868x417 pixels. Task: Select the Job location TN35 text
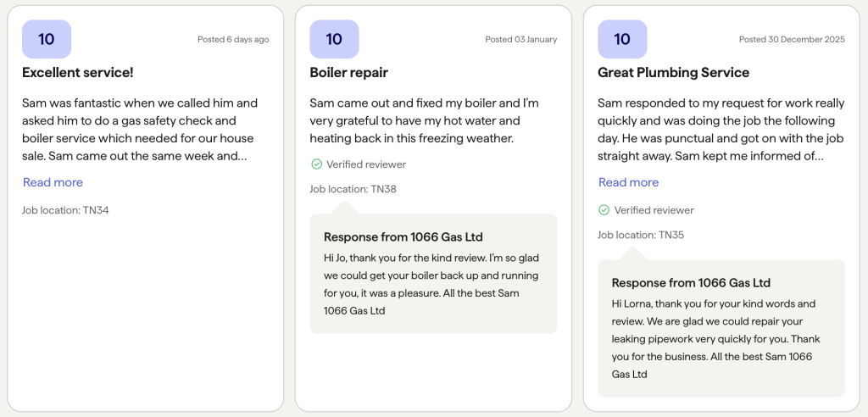pyautogui.click(x=641, y=235)
